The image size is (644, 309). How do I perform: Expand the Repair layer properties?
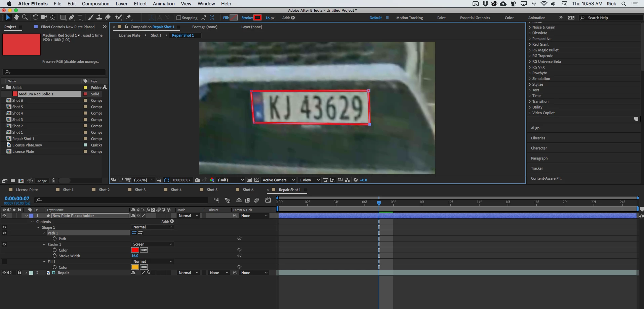point(26,273)
